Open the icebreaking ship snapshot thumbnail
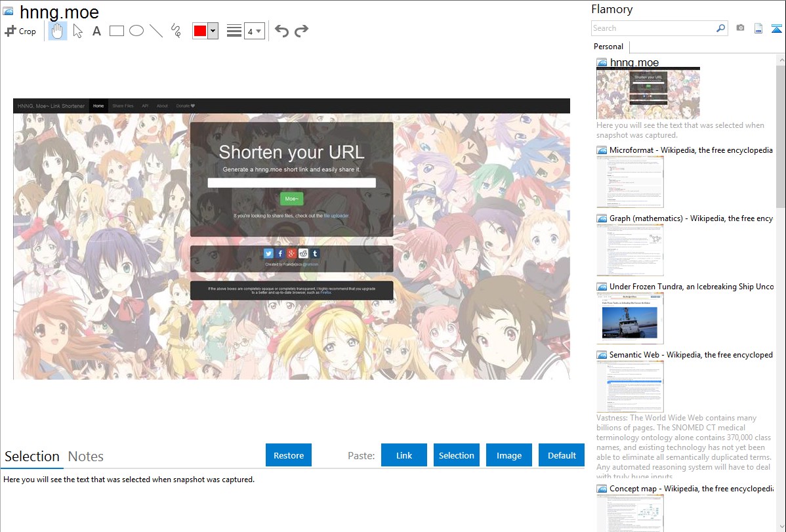 630,318
